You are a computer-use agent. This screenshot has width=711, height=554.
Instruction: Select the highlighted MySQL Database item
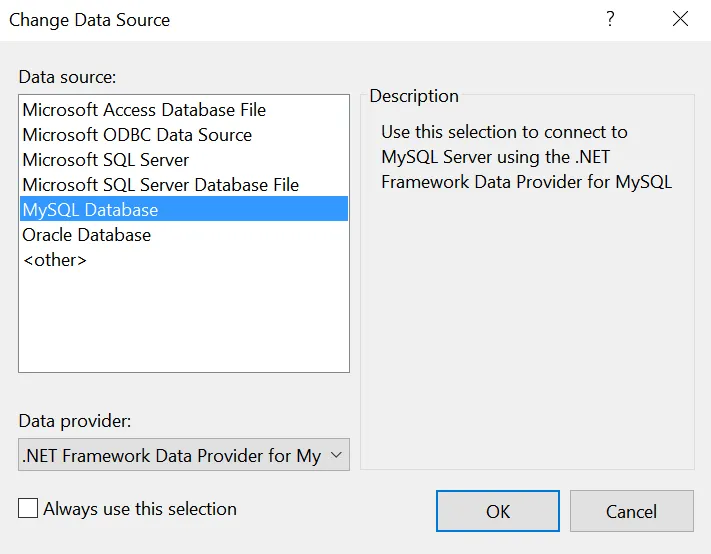90,210
